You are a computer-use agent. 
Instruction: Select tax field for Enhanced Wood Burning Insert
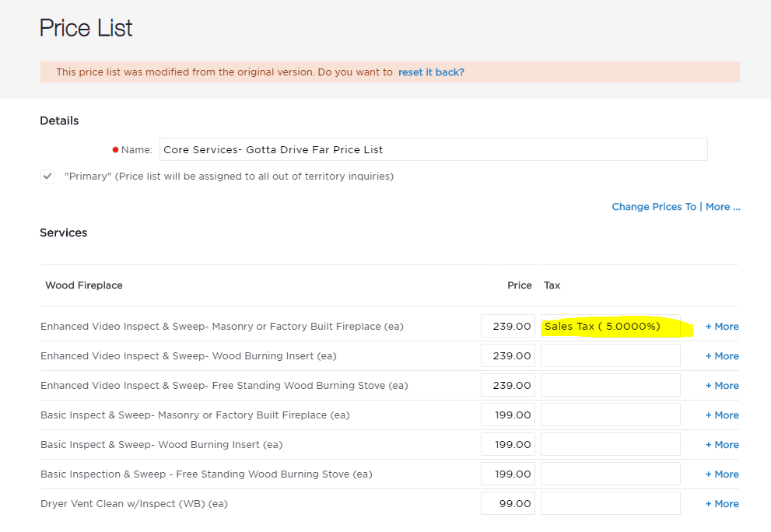(611, 356)
